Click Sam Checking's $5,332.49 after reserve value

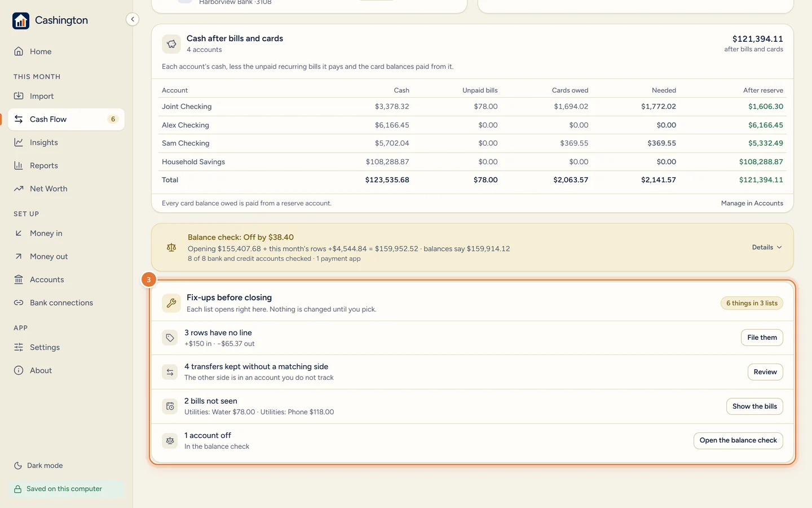765,143
